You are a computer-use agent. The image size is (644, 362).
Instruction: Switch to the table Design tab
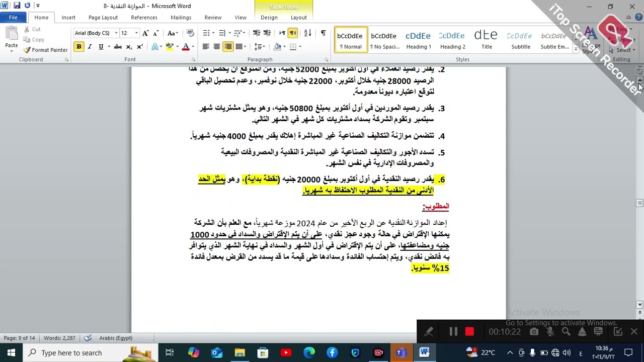point(269,18)
